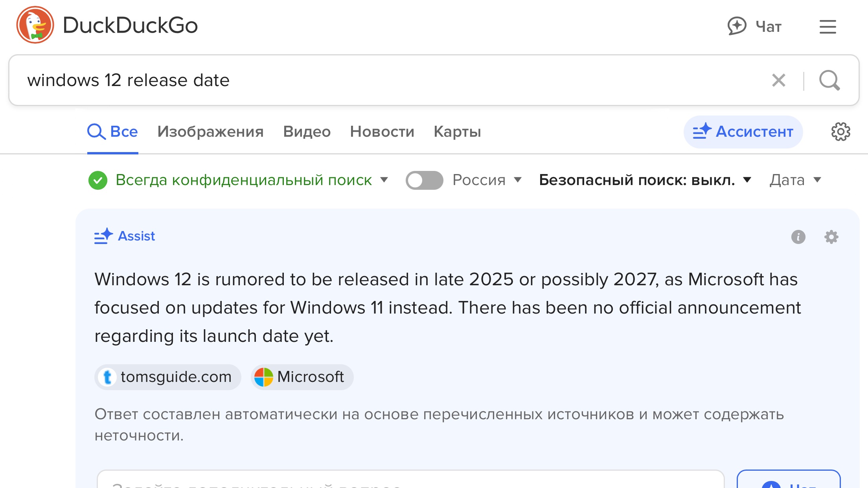Open the Видео results tab
The width and height of the screenshot is (868, 488).
[307, 132]
